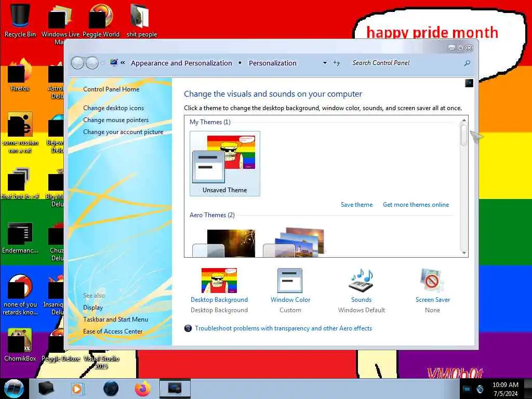Select the first dark Aero theme
This screenshot has height=399, width=532.
(x=224, y=243)
